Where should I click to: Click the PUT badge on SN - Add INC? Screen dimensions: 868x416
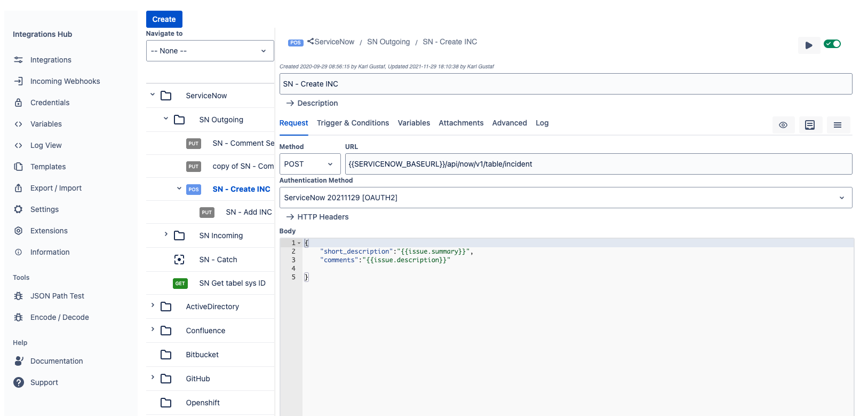click(x=207, y=213)
